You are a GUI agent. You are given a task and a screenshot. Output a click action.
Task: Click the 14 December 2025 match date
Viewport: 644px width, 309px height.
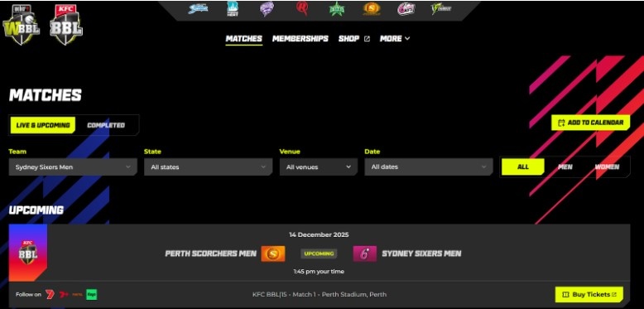coord(319,234)
